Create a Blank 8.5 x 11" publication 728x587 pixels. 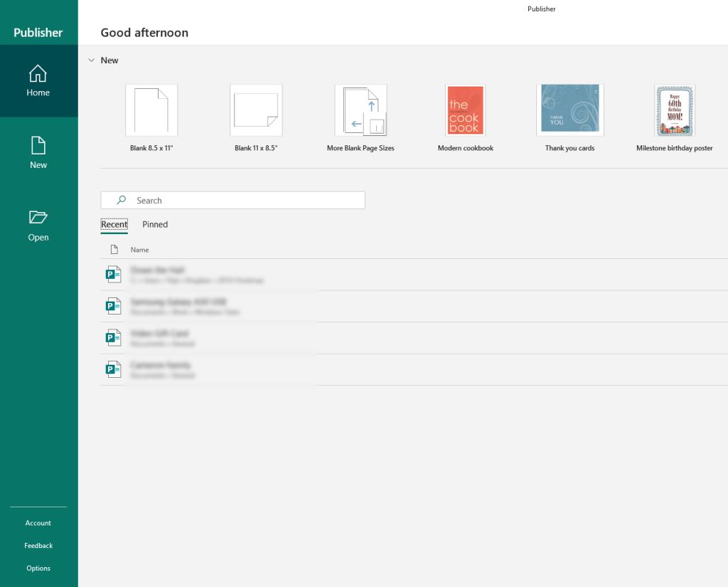pyautogui.click(x=151, y=110)
